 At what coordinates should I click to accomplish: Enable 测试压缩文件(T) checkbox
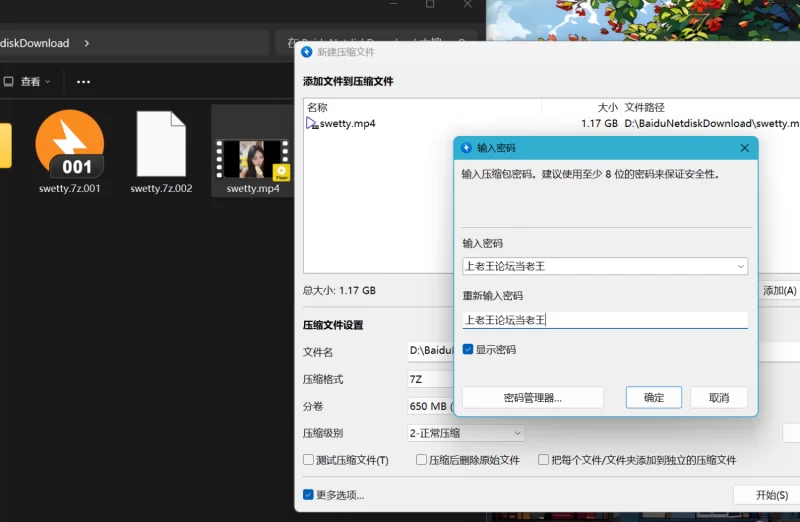pyautogui.click(x=308, y=460)
